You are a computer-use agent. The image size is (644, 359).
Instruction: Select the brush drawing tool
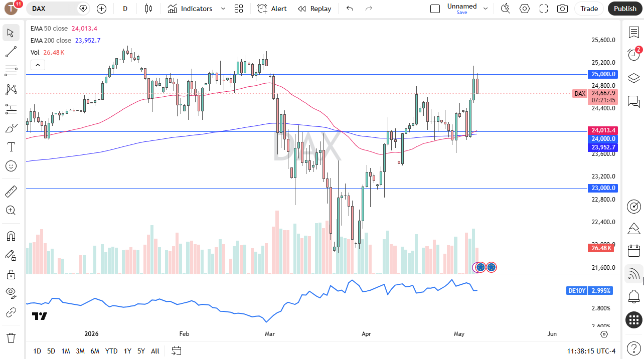pyautogui.click(x=11, y=128)
